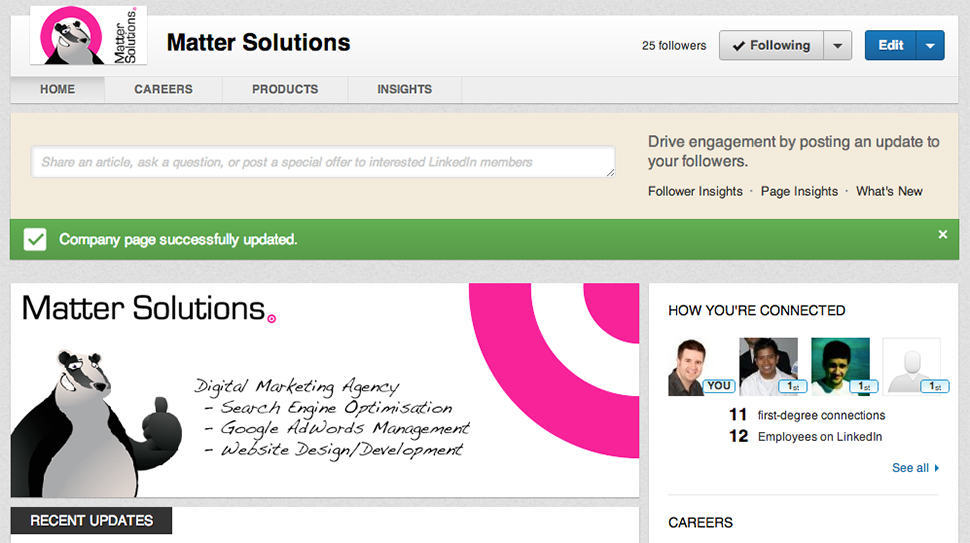The image size is (970, 543).
Task: Open your own profile photo marked YOU
Action: (x=698, y=366)
